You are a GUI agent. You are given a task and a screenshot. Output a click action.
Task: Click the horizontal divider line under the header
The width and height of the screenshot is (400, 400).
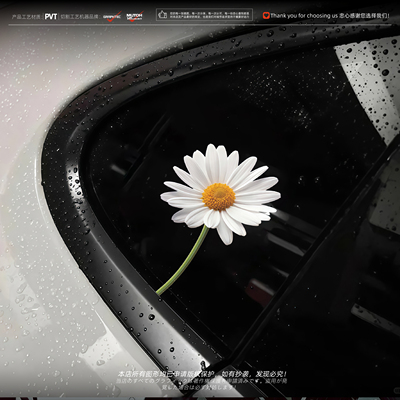[200, 24]
